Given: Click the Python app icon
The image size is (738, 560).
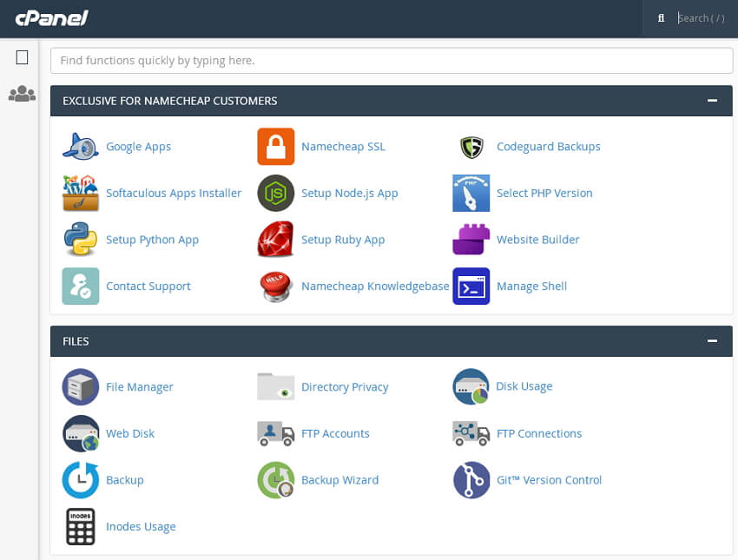Looking at the screenshot, I should click(x=81, y=239).
